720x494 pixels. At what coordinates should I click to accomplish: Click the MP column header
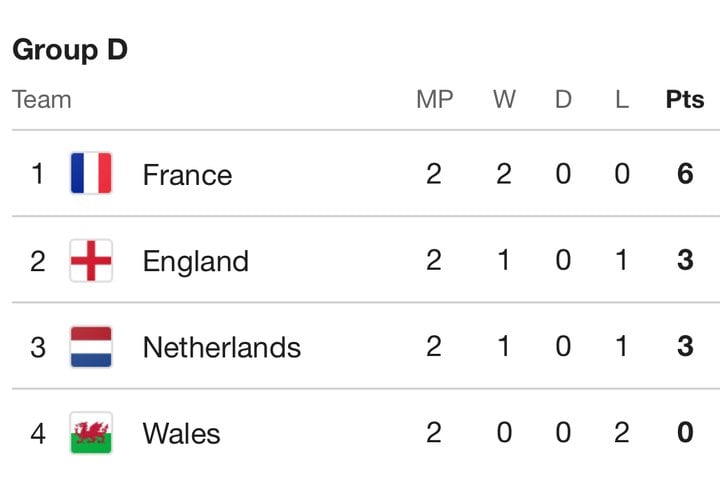click(x=434, y=99)
